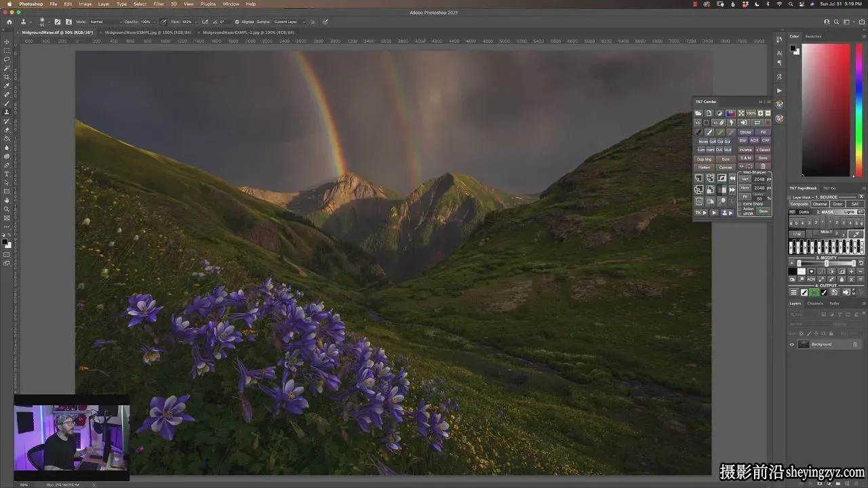Click the trash icon in TK7 Combo panel
Screen dimensions: 868x488
tap(763, 167)
